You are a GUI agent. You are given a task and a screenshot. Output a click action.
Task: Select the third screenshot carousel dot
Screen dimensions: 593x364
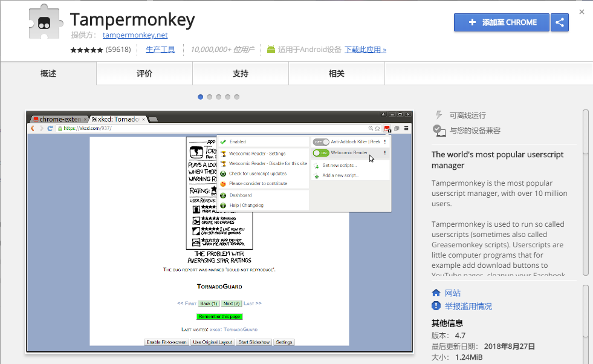coord(219,97)
